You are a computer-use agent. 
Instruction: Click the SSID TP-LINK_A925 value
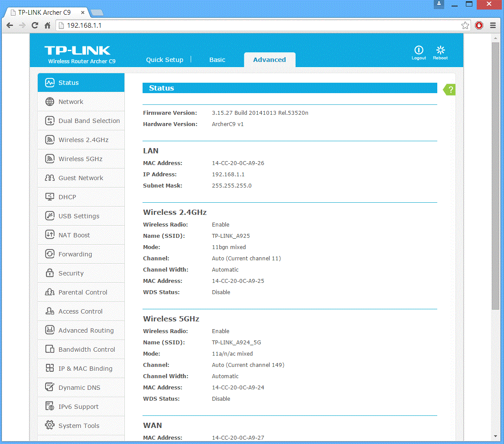(x=231, y=236)
